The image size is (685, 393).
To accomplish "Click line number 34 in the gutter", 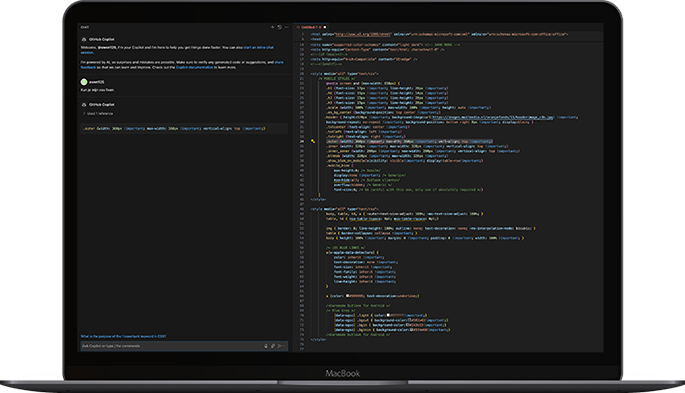I will 302,141.
